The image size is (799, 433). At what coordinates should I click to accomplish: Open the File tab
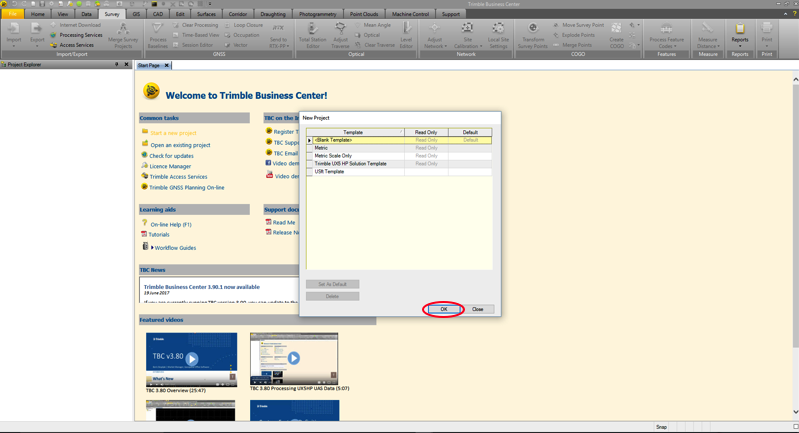pyautogui.click(x=12, y=14)
